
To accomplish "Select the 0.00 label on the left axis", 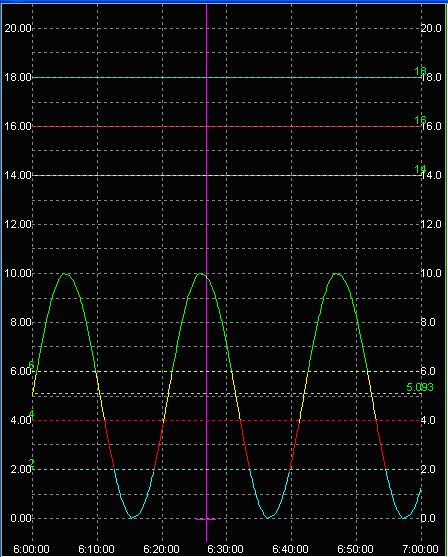I will pyautogui.click(x=21, y=518).
